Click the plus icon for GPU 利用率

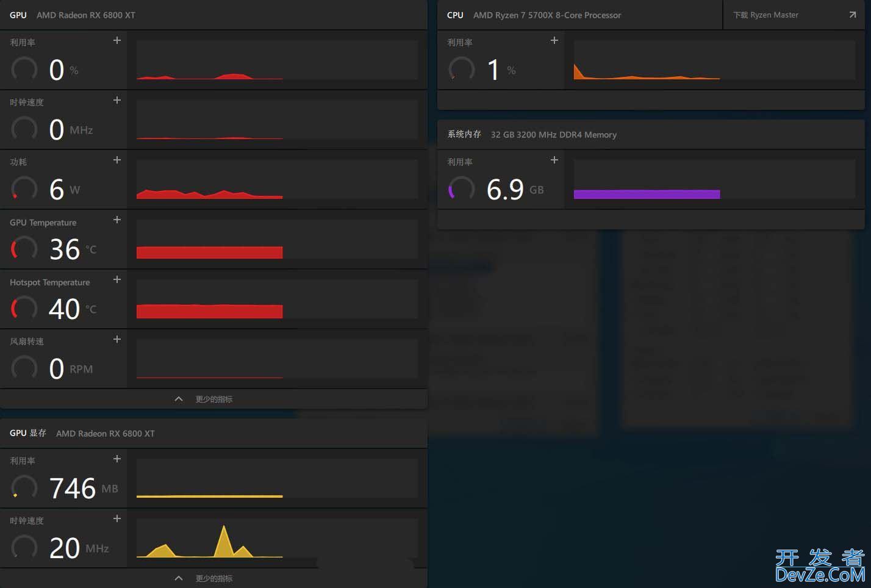(117, 40)
